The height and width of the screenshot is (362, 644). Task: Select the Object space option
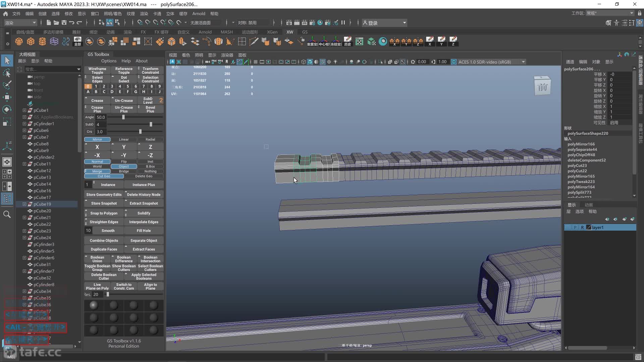point(124,167)
